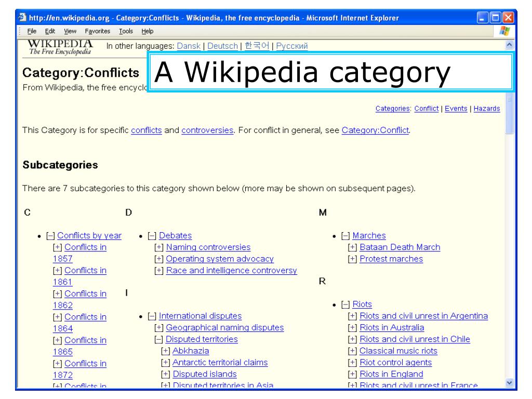Open the Classical music riots category

pyautogui.click(x=398, y=351)
